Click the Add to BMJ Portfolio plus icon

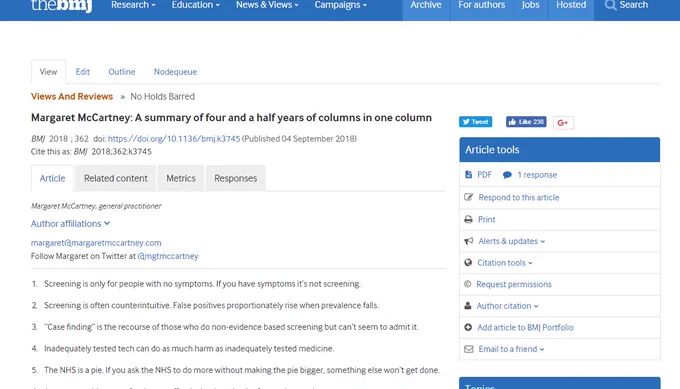[468, 327]
